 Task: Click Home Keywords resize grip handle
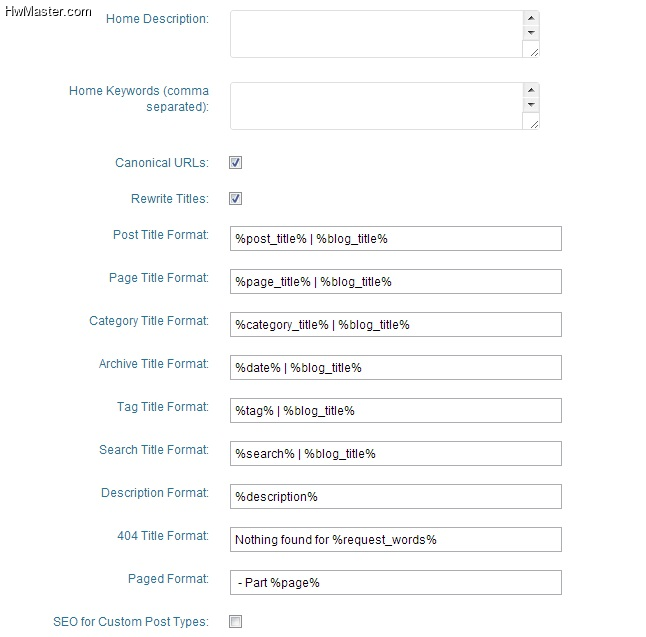pyautogui.click(x=534, y=124)
